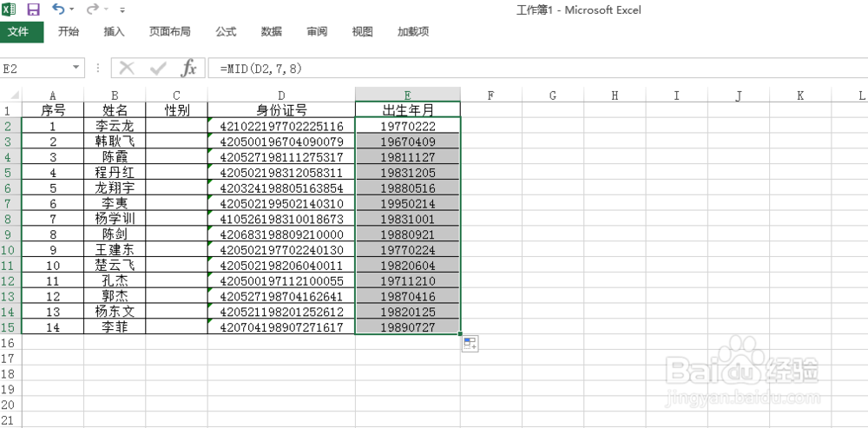868x428 pixels.
Task: Click the cell containing 韩耿飞
Action: click(115, 142)
